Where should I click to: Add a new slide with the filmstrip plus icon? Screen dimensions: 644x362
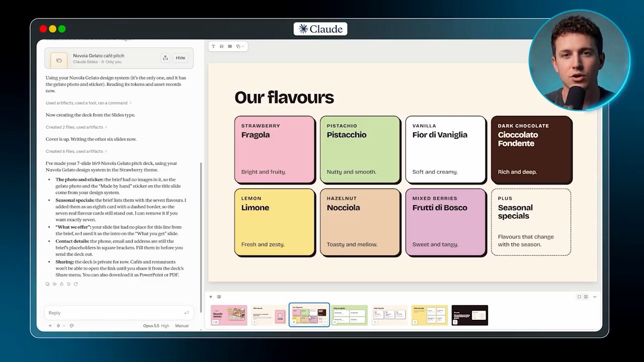pyautogui.click(x=211, y=297)
